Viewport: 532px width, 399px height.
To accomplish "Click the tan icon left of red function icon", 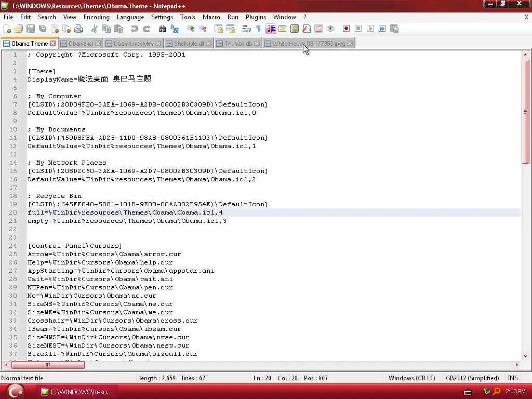I will [x=295, y=29].
